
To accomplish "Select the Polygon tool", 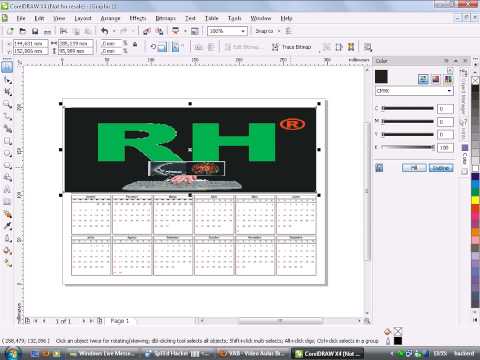I will (7, 166).
